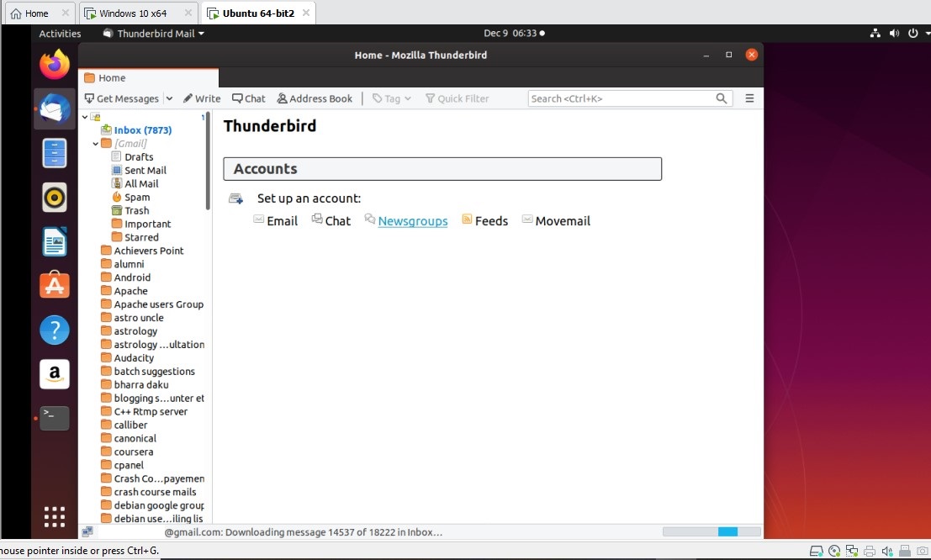Select the Apache users Group folder
This screenshot has width=931, height=560.
[159, 304]
